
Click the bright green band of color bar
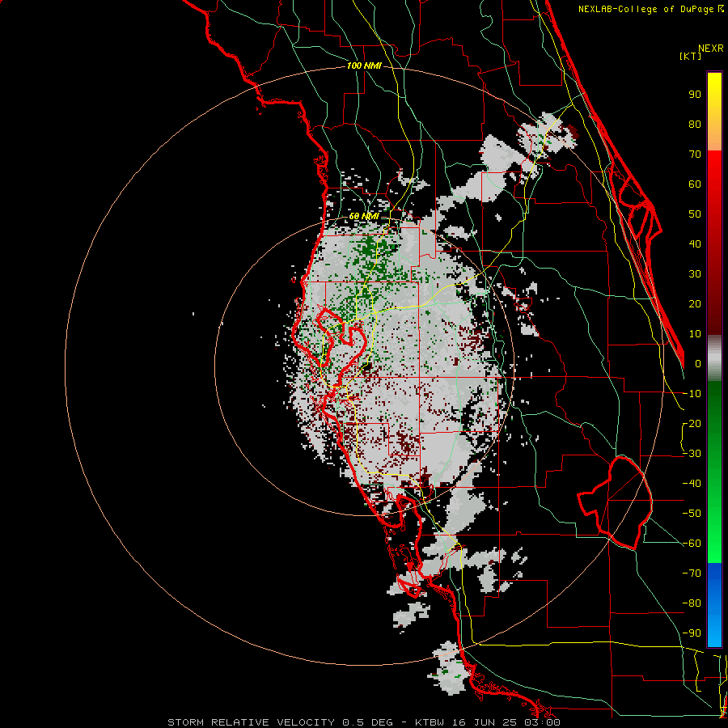pos(714,534)
